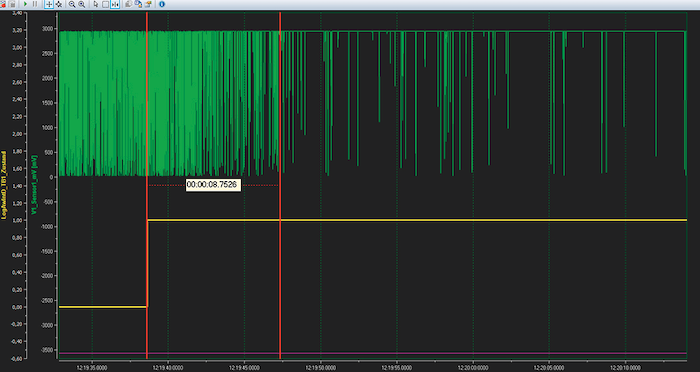Click the 00:00:08.7526 time difference label
The width and height of the screenshot is (700, 372).
pyautogui.click(x=213, y=185)
